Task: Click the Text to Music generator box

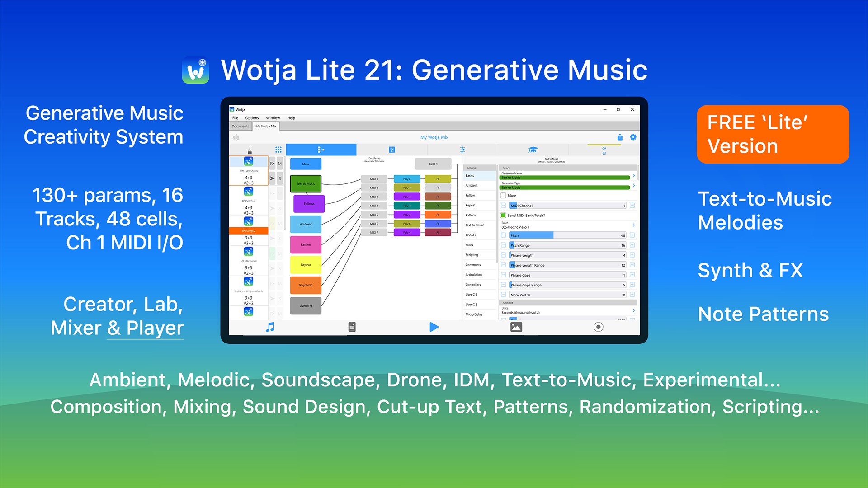Action: coord(306,183)
